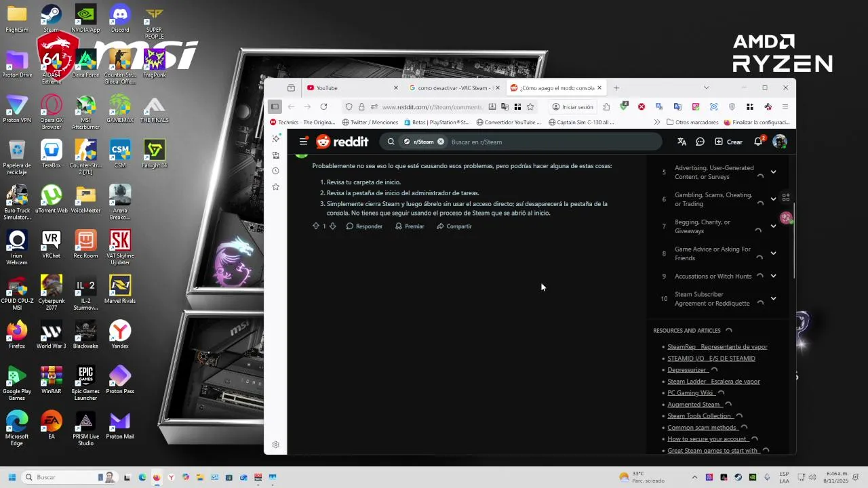Open the STEAMID I/O link

(x=711, y=359)
